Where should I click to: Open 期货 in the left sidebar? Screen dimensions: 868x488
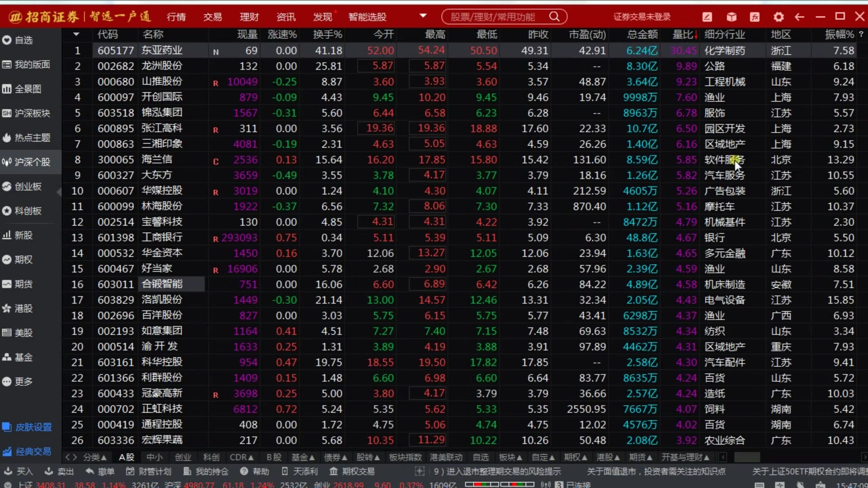[x=18, y=284]
